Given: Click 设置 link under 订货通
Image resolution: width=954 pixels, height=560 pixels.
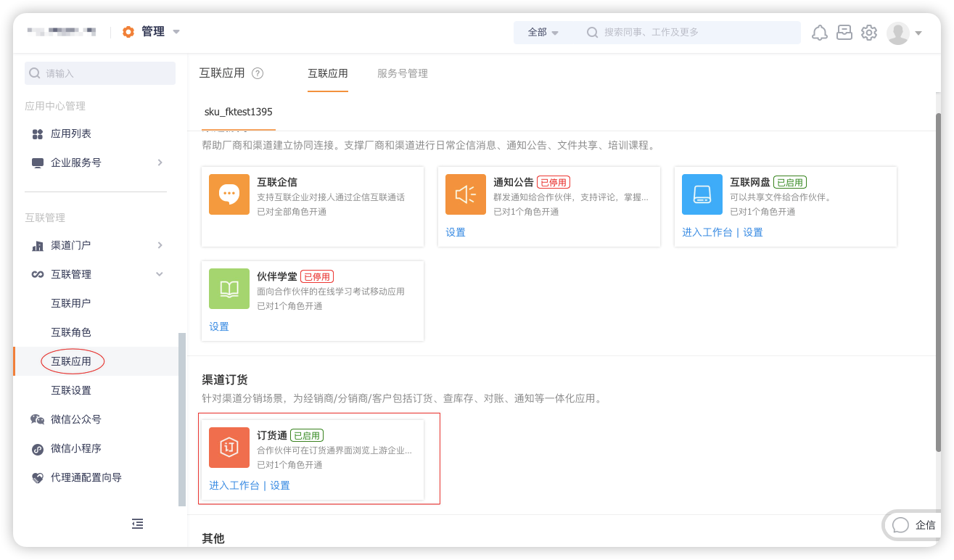Looking at the screenshot, I should 280,485.
